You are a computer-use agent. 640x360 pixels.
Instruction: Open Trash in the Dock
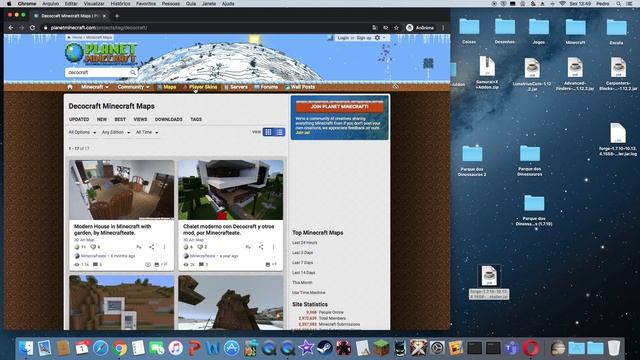pyautogui.click(x=614, y=348)
